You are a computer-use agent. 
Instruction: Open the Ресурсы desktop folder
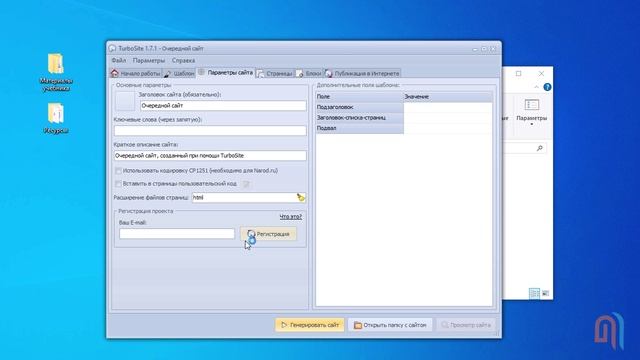(56, 118)
